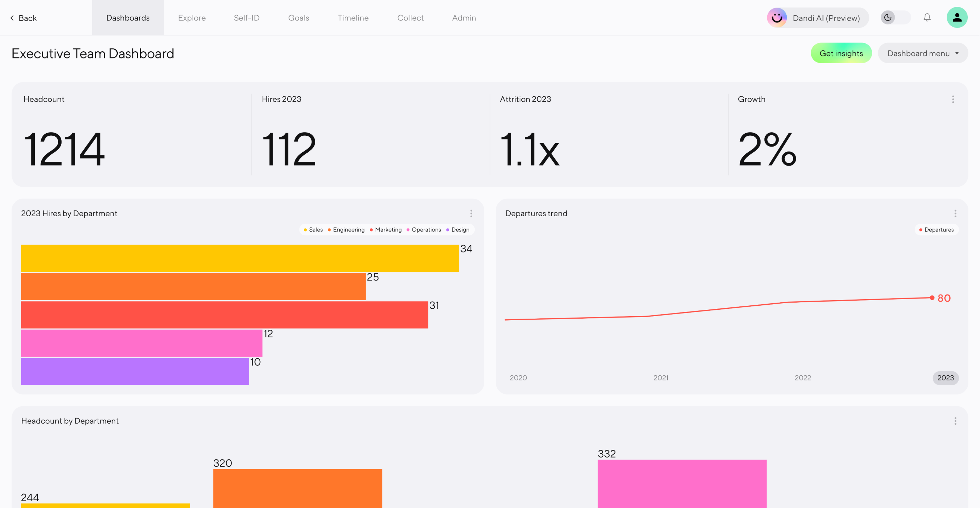
Task: Expand the Dashboard menu dropdown
Action: point(922,53)
